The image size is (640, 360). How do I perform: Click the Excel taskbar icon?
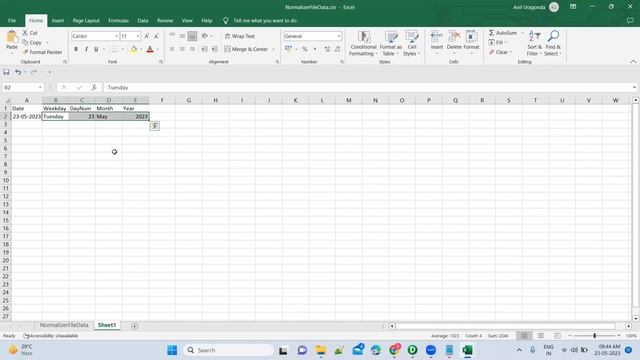click(x=467, y=350)
